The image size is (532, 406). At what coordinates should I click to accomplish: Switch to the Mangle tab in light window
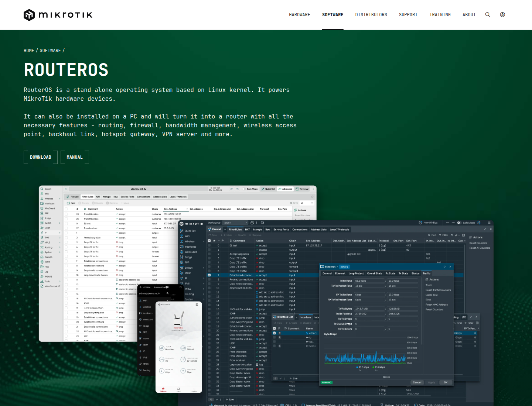(107, 197)
